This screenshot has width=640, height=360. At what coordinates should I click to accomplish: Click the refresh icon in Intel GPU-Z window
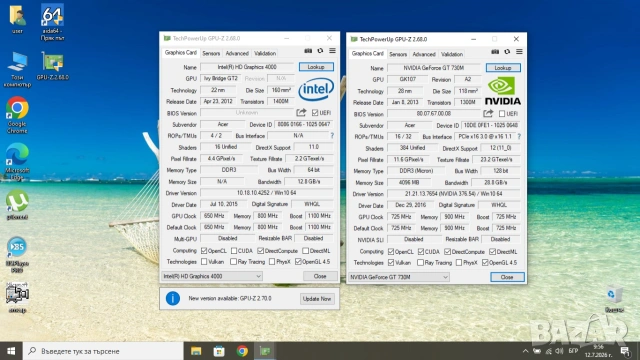pyautogui.click(x=320, y=51)
